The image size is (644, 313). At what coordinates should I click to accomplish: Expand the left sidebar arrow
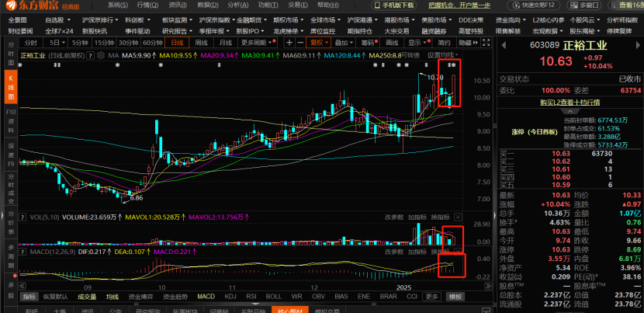[2, 214]
